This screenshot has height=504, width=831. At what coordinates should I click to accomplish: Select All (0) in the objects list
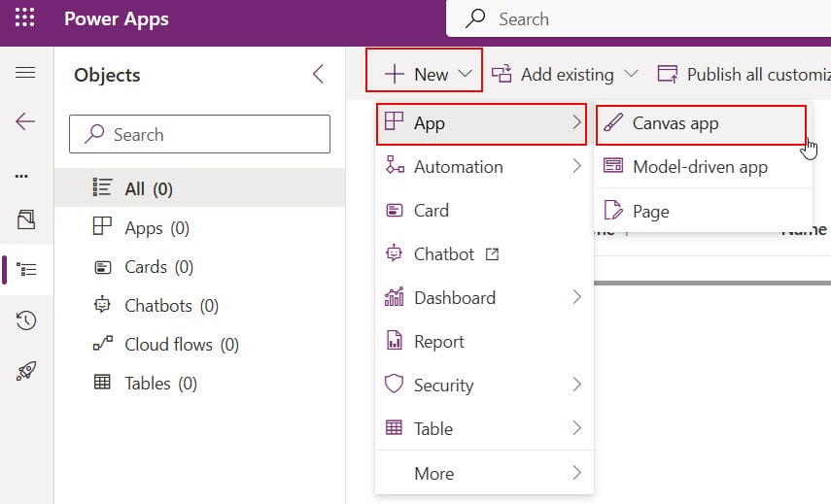point(199,188)
